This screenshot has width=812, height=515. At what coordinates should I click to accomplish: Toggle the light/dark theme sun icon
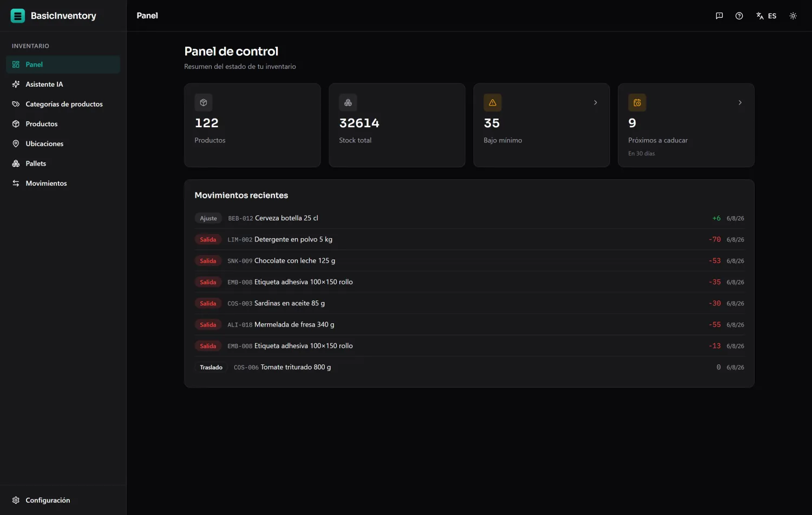793,16
